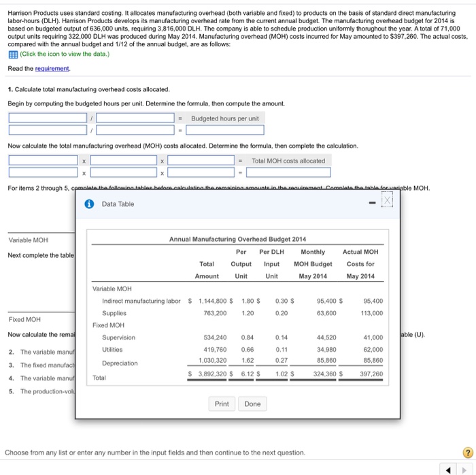Image resolution: width=476 pixels, height=475 pixels.
Task: Click the 'Supplies' row label
Action: click(114, 313)
